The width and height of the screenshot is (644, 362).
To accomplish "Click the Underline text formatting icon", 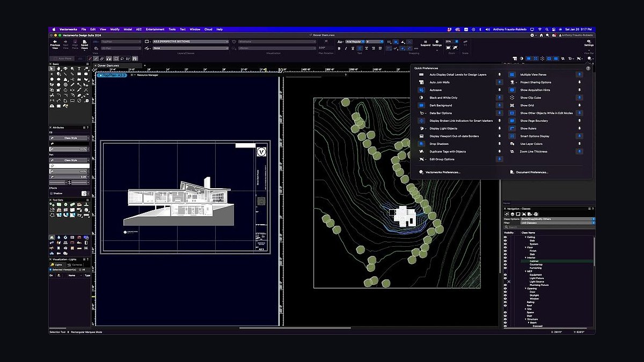I will pyautogui.click(x=352, y=48).
